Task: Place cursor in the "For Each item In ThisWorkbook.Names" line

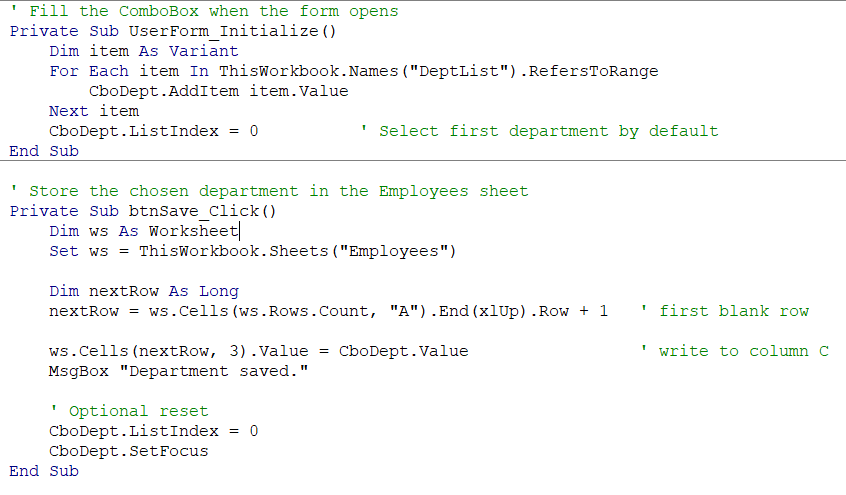Action: [x=354, y=71]
